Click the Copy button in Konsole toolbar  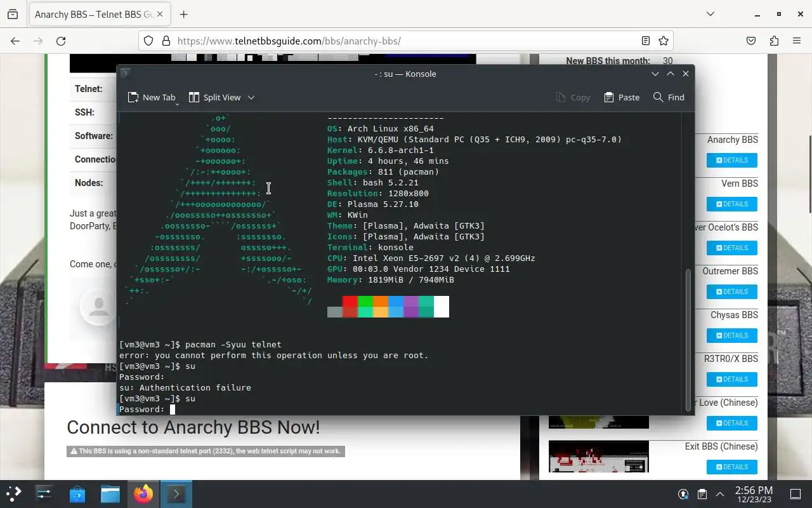coord(573,97)
